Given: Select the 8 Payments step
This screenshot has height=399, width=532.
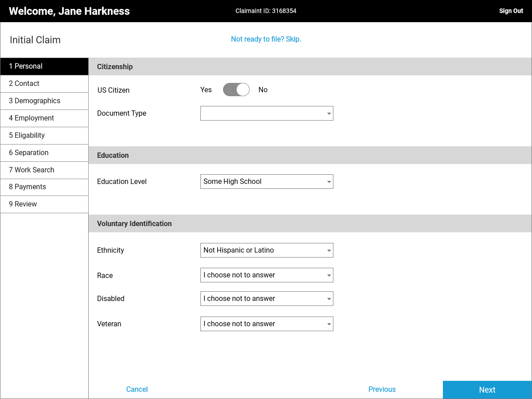Looking at the screenshot, I should [x=44, y=187].
